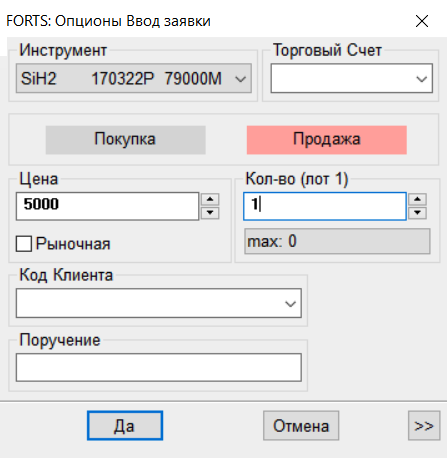Screen dimensions: 447x458
Task: Expand the Код Клиента combo box
Action: pos(159,303)
